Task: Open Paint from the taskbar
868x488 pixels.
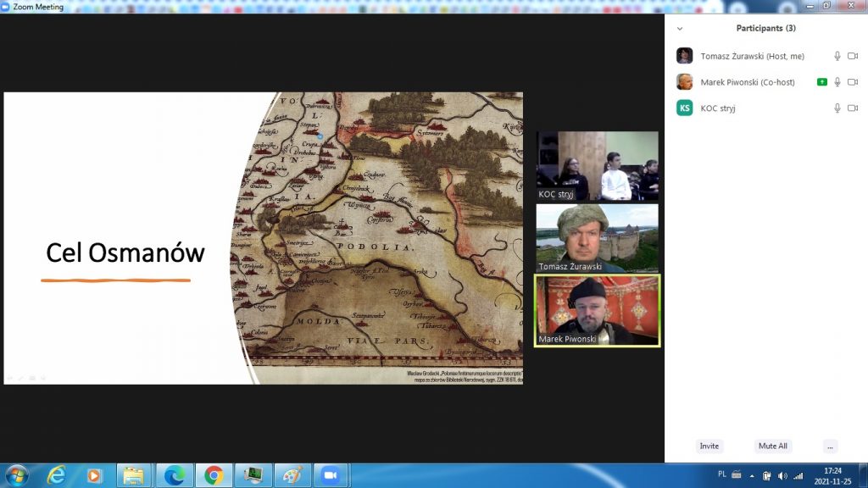Action: [292, 475]
